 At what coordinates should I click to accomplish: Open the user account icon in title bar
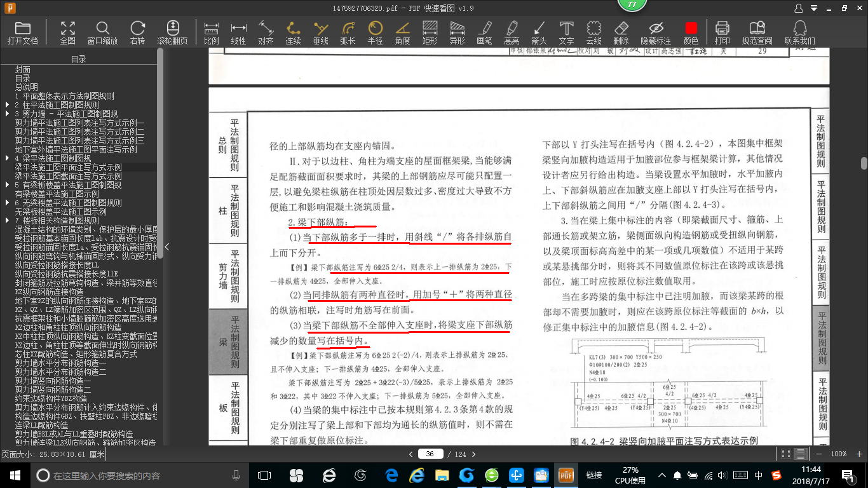tap(799, 8)
